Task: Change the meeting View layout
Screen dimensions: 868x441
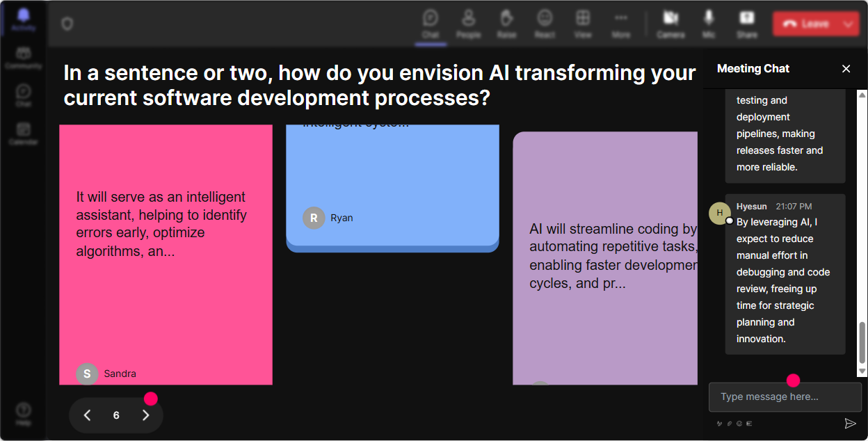Action: (x=583, y=24)
